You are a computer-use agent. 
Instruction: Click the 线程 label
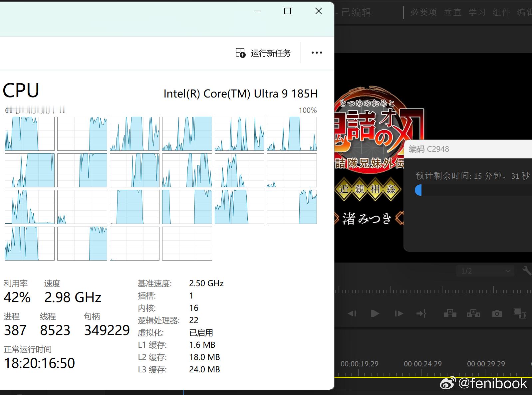tap(48, 316)
